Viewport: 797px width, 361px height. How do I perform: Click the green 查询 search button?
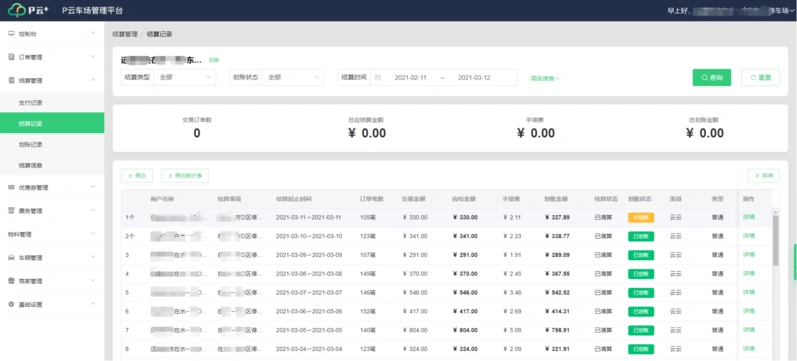[x=712, y=78]
